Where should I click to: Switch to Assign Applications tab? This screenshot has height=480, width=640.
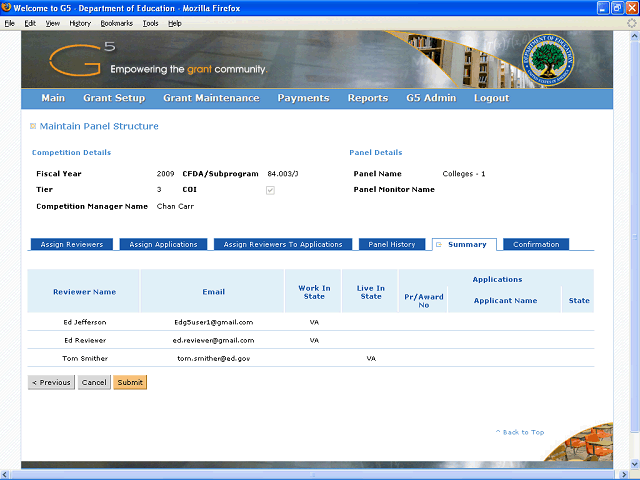163,244
